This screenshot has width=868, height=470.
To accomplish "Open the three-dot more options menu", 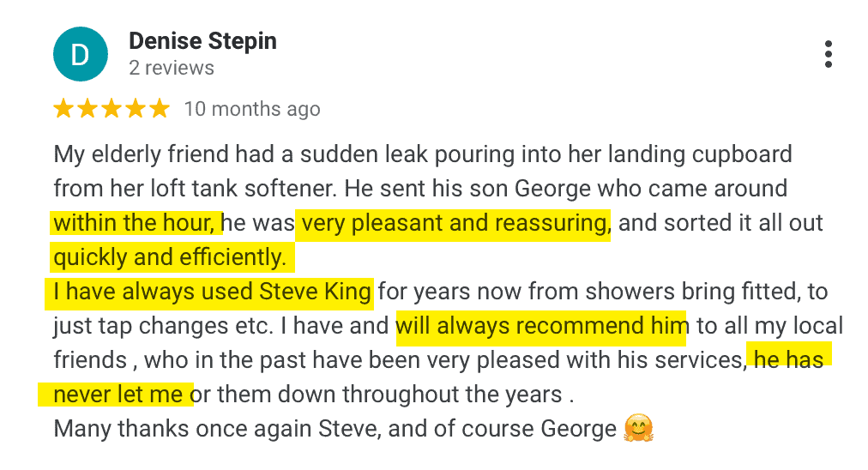I will point(828,54).
